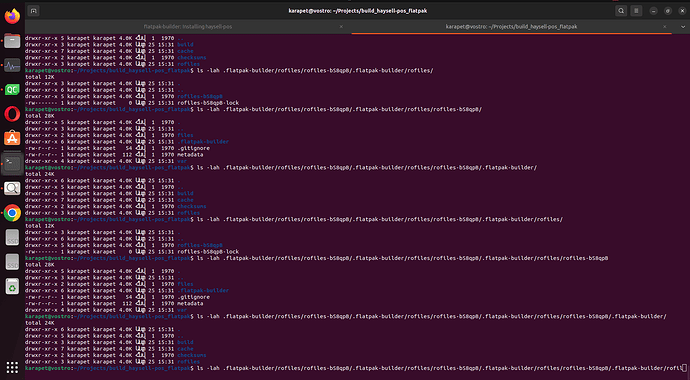This screenshot has height=380, width=690.
Task: Select the Terminal icon in the dock
Action: (x=12, y=163)
